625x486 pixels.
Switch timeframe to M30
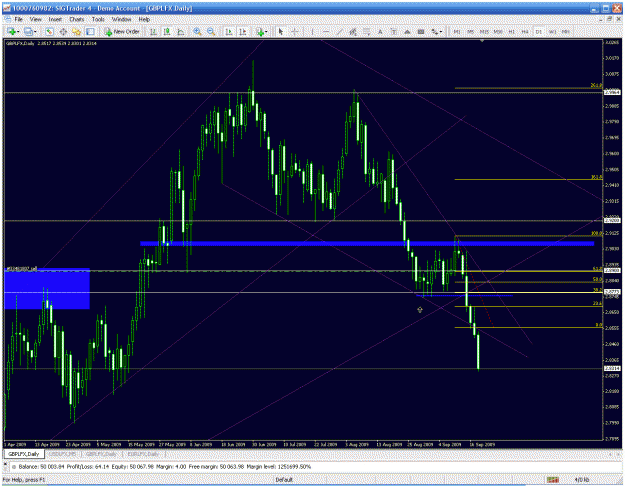pyautogui.click(x=498, y=31)
